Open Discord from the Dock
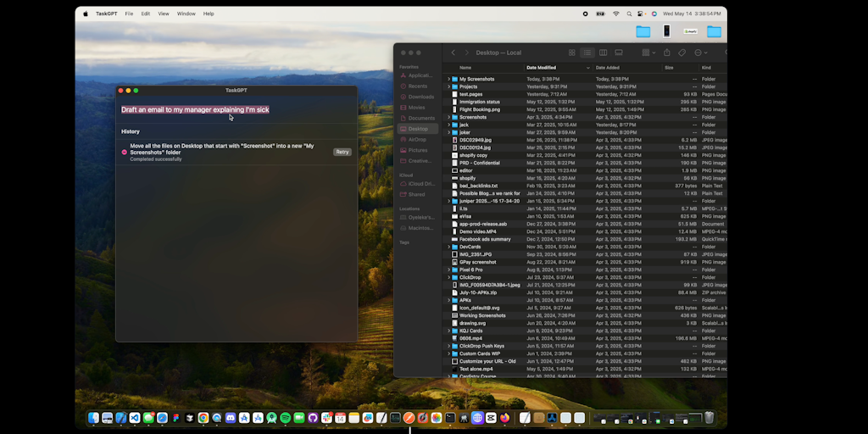Screen dimensions: 868x434 coord(231,418)
